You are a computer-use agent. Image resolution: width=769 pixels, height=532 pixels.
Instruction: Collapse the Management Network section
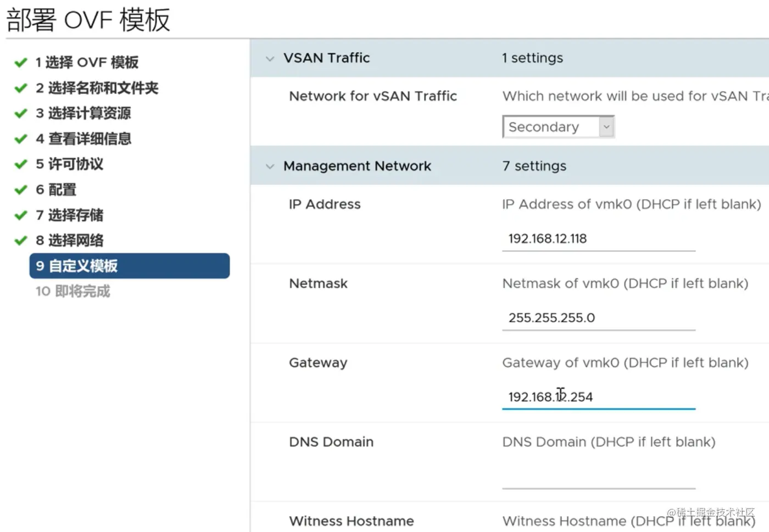coord(270,166)
